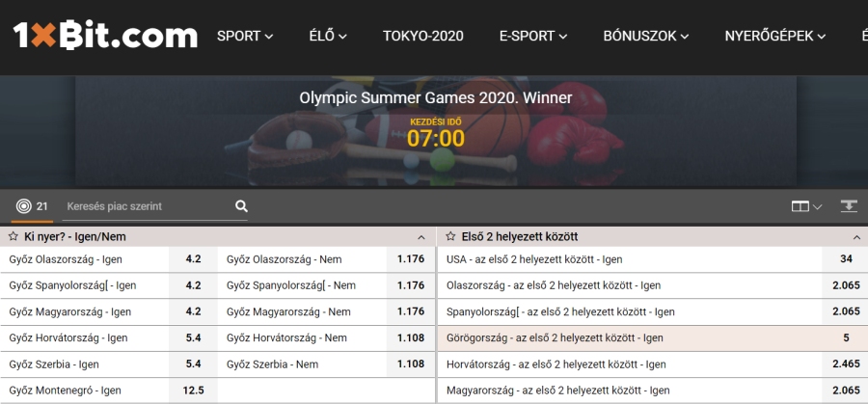The width and height of the screenshot is (868, 404).
Task: Select odds 12.5 for Győz Montenegró - Igen
Action: (193, 391)
